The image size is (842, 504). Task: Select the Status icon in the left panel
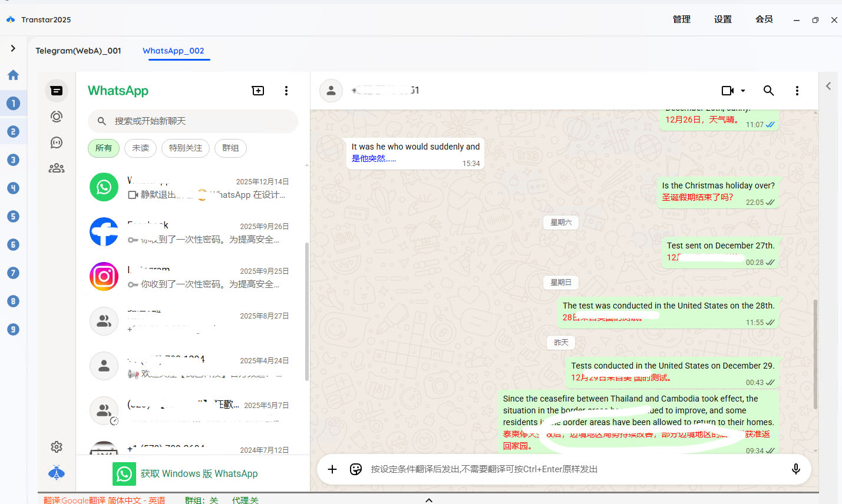[x=56, y=117]
